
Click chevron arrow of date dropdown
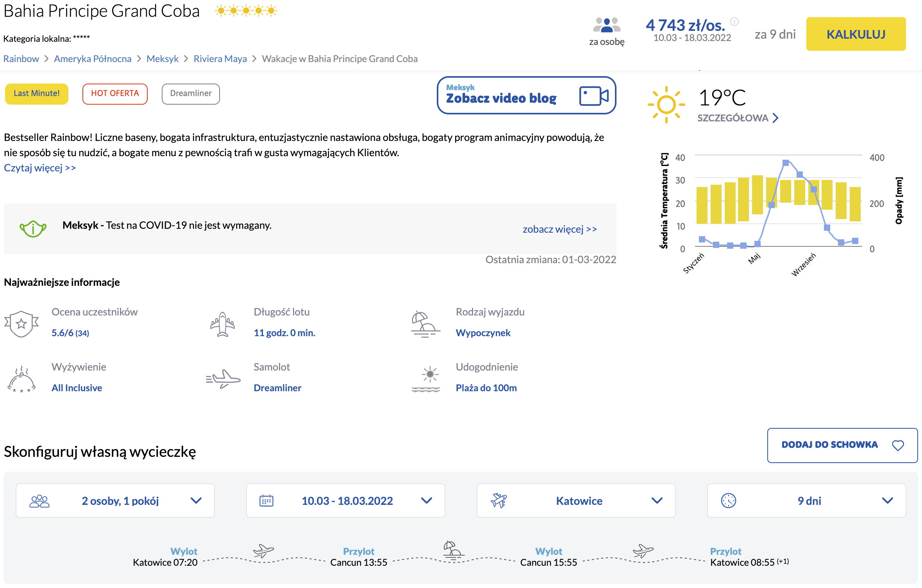[x=427, y=501]
